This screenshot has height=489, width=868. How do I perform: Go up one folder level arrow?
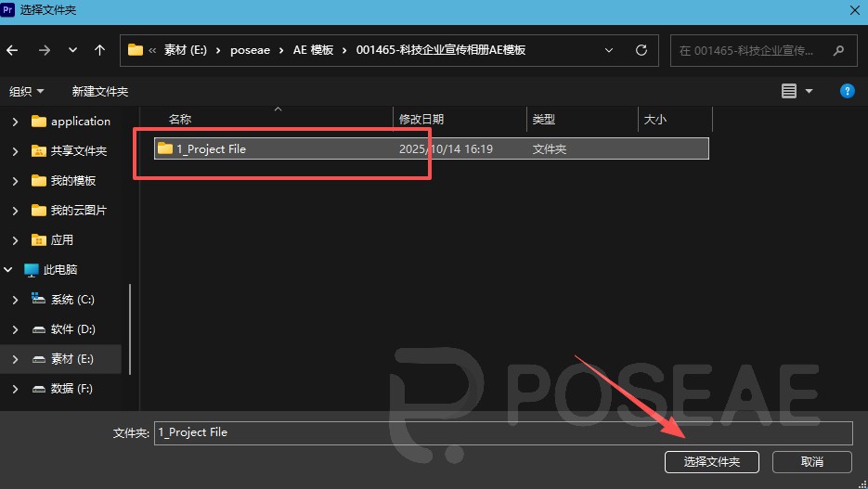[x=99, y=50]
